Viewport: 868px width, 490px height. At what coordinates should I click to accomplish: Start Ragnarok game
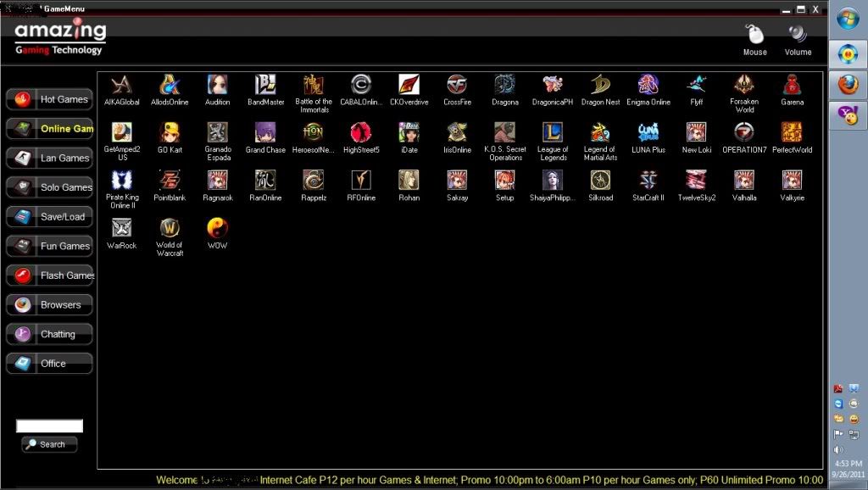point(217,181)
